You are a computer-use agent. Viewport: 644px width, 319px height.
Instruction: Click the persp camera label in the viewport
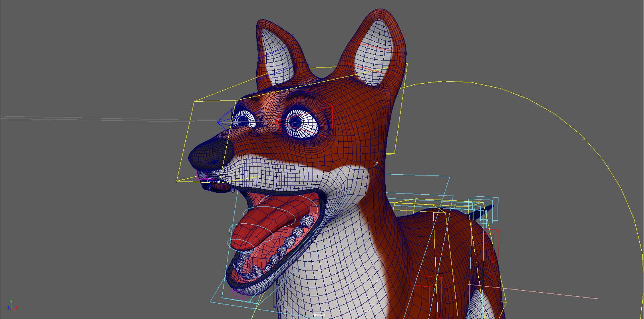319,315
